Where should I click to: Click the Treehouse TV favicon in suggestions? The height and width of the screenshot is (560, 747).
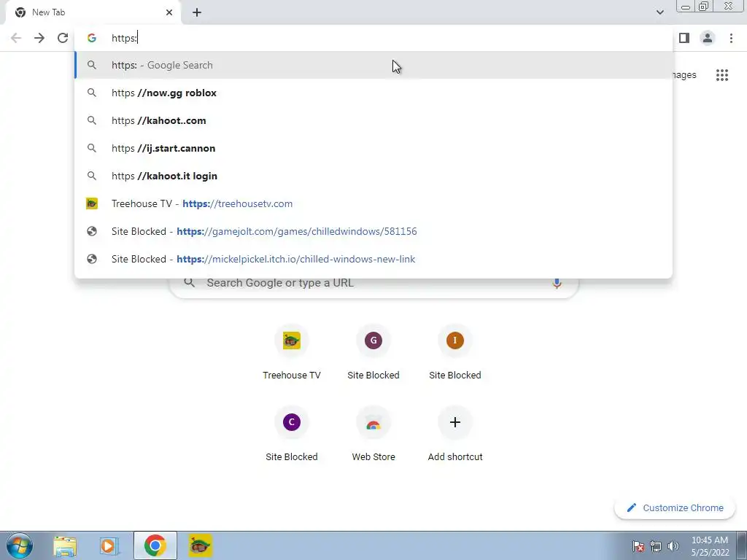(92, 204)
